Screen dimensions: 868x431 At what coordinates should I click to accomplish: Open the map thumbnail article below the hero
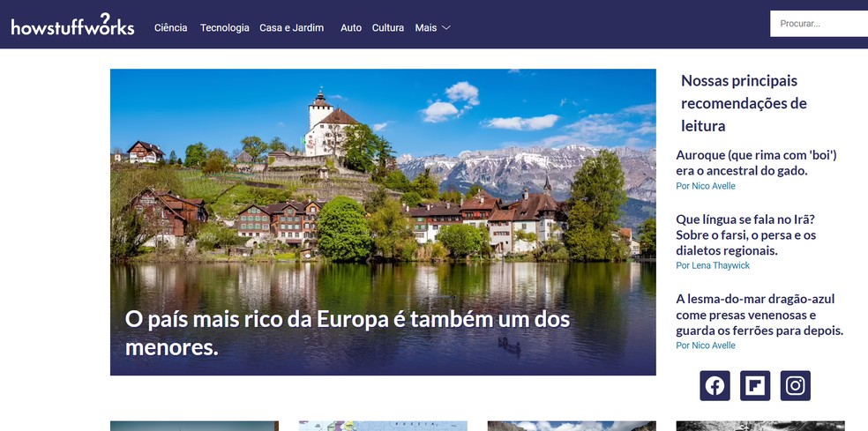pos(383,426)
